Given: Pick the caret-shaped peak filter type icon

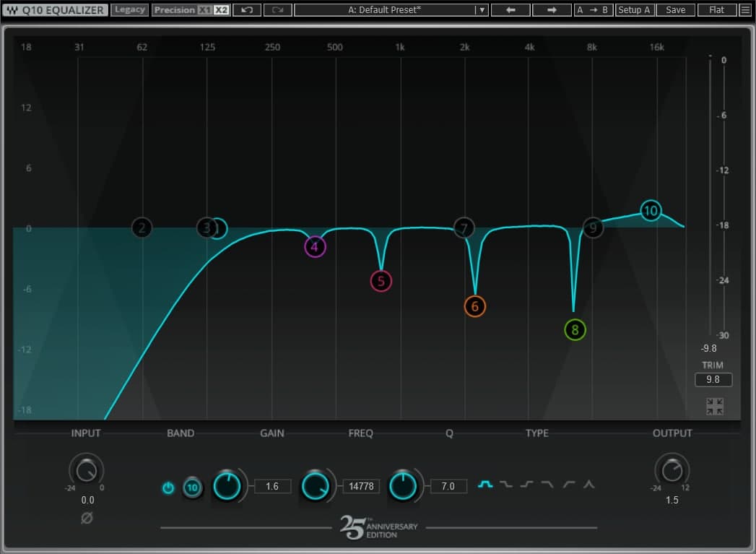Looking at the screenshot, I should (x=589, y=485).
